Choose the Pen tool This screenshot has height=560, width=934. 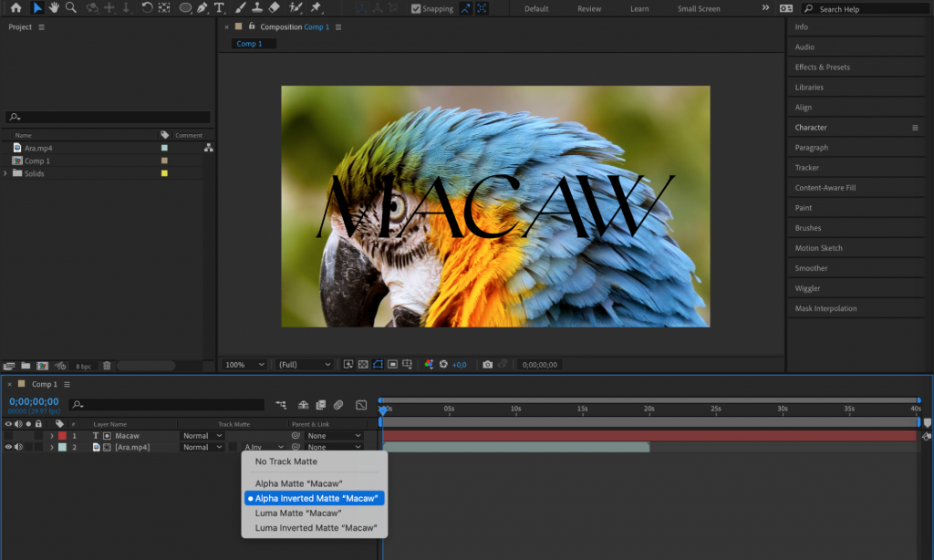[202, 9]
